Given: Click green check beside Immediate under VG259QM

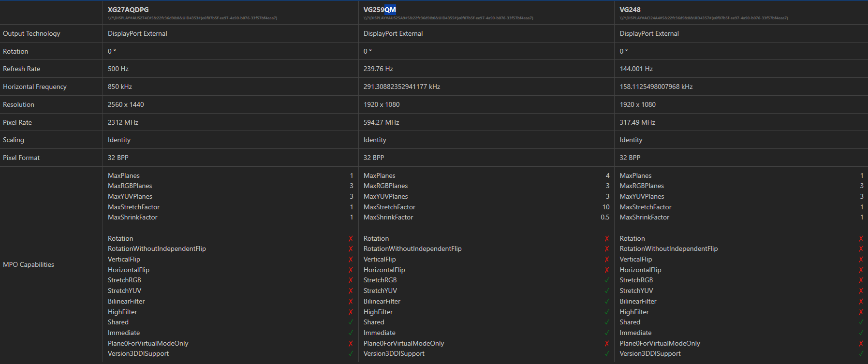Looking at the screenshot, I should click(x=607, y=333).
